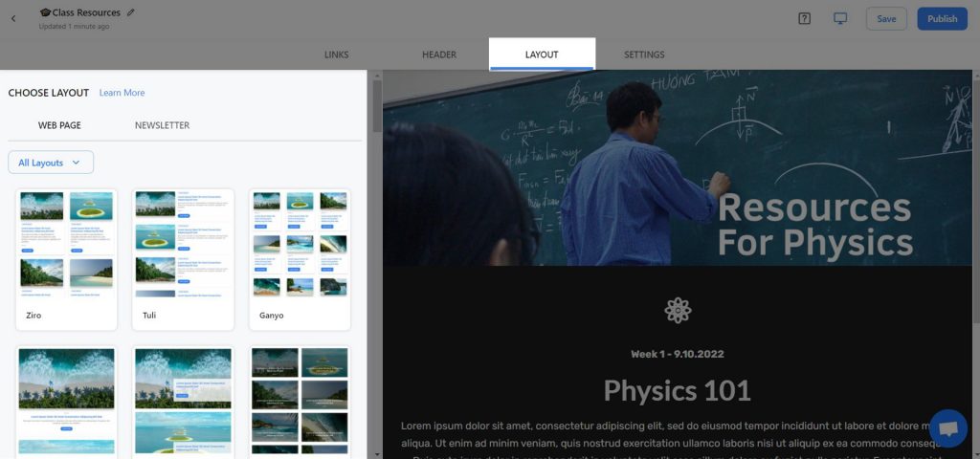
Task: Click the Choose Layout heading
Action: [x=49, y=93]
